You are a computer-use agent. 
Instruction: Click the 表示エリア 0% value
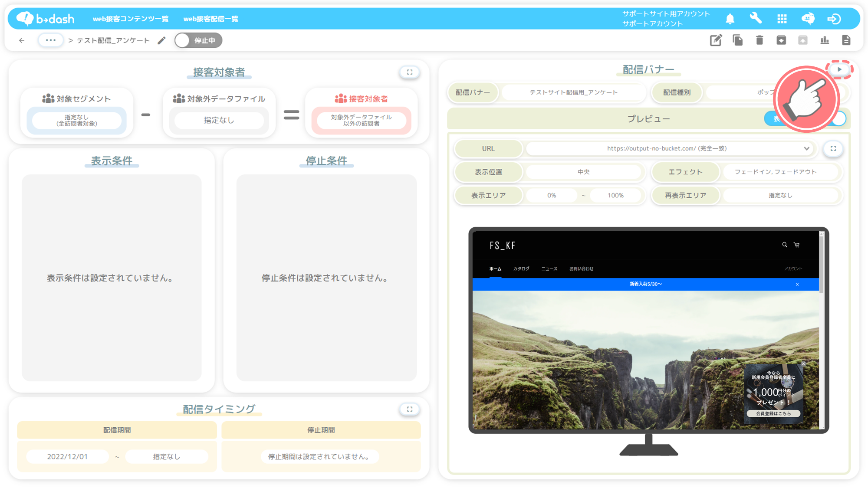coord(551,195)
